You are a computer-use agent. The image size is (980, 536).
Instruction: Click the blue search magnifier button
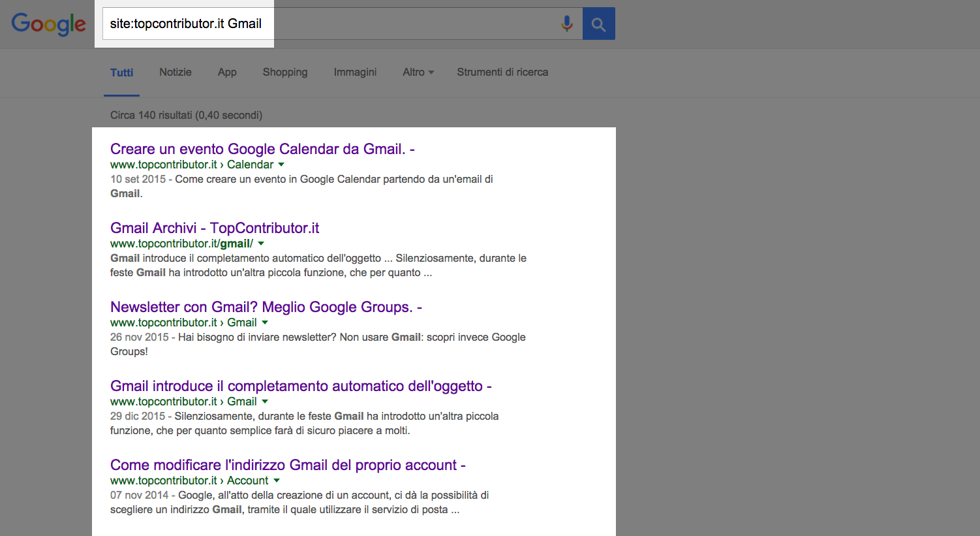pyautogui.click(x=598, y=24)
